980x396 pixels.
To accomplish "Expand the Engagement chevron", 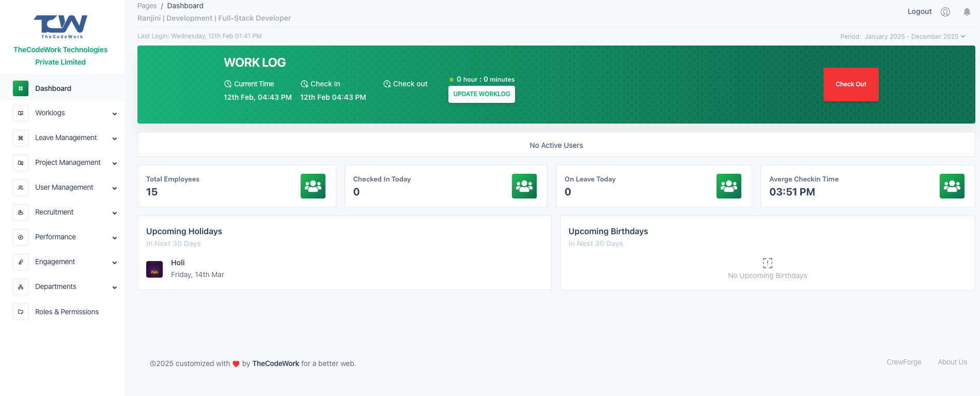I will [x=115, y=263].
